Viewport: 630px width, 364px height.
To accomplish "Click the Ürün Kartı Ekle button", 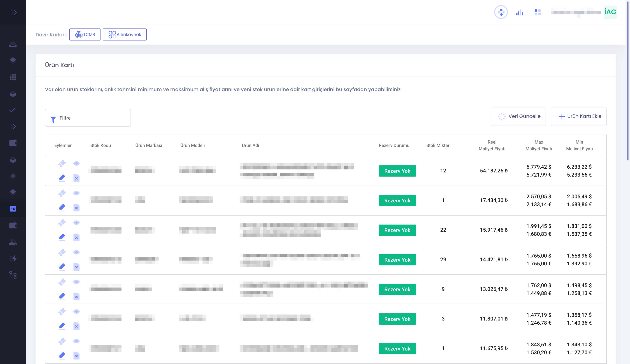I will 578,117.
